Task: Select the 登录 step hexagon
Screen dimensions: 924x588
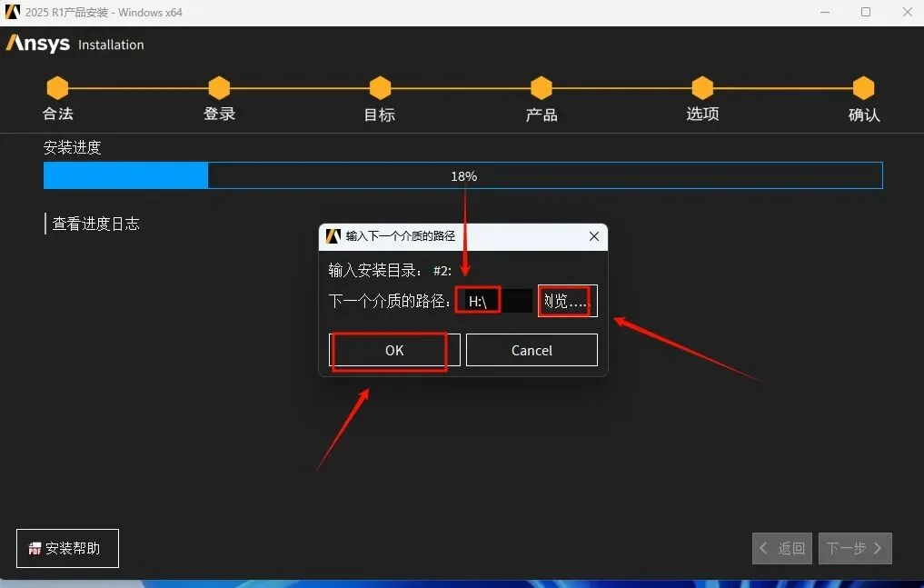Action: point(219,88)
